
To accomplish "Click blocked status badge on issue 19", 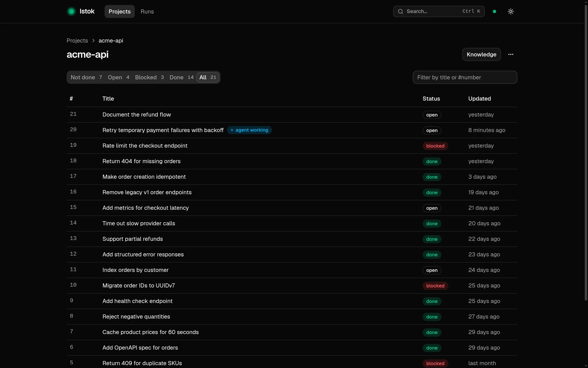I will click(x=435, y=146).
